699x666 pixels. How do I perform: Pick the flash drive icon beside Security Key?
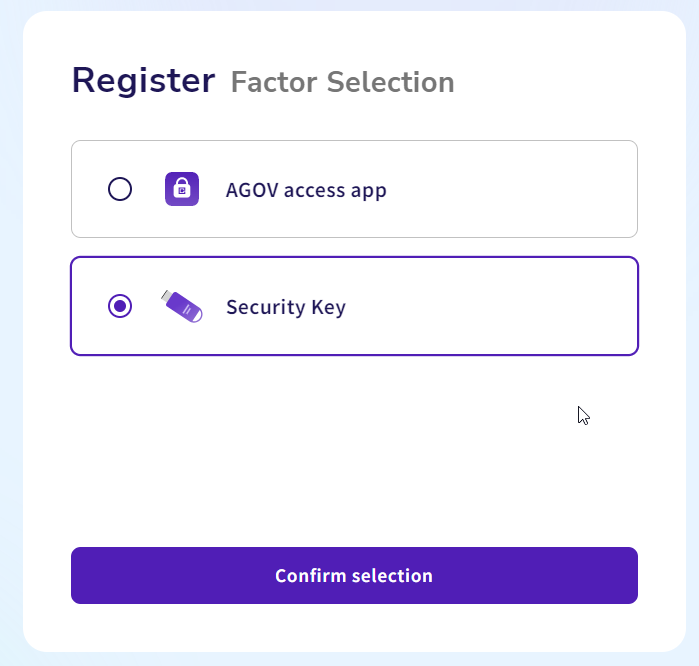click(182, 306)
